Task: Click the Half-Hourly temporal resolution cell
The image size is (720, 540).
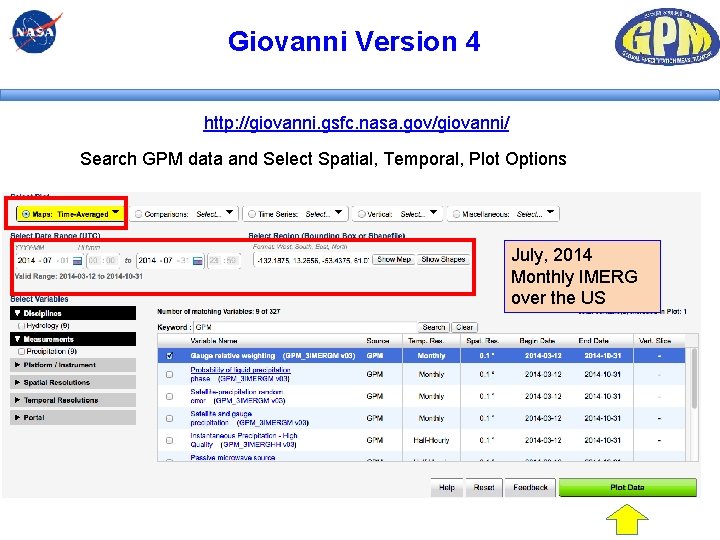Action: click(431, 440)
